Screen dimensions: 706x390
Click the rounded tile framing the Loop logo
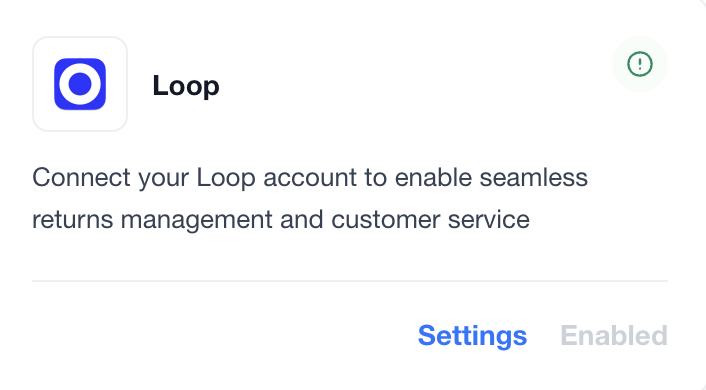[80, 84]
